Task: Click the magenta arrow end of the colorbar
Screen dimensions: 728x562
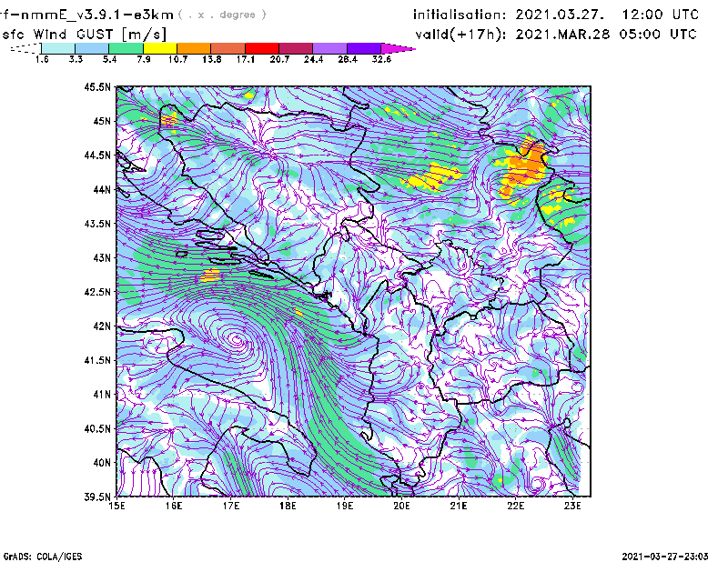Action: (398, 48)
